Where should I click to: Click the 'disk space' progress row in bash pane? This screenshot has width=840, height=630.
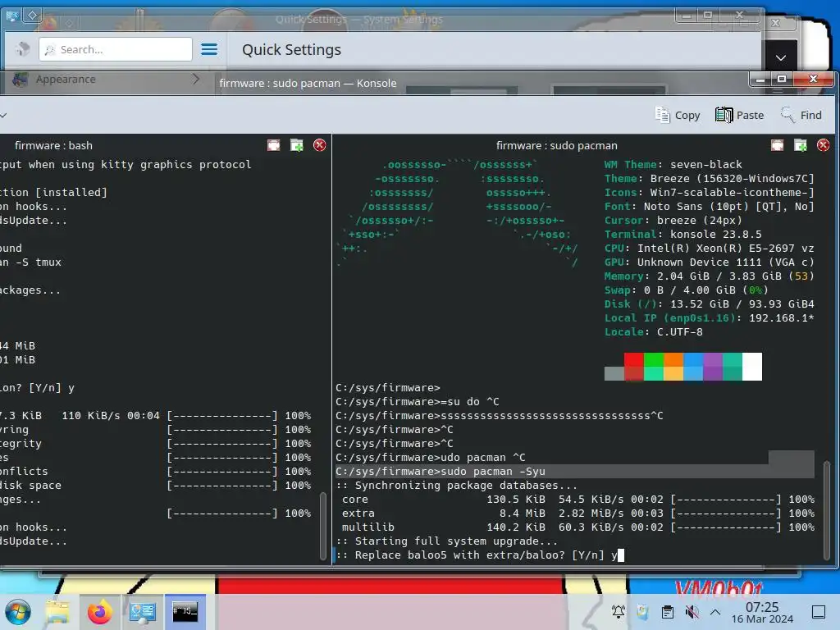click(155, 486)
